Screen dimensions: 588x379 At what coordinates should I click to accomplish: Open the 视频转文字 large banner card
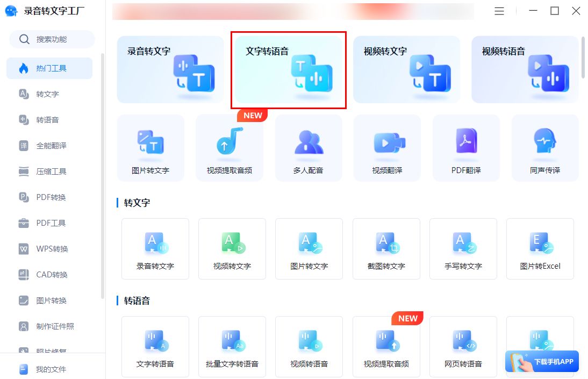point(406,69)
